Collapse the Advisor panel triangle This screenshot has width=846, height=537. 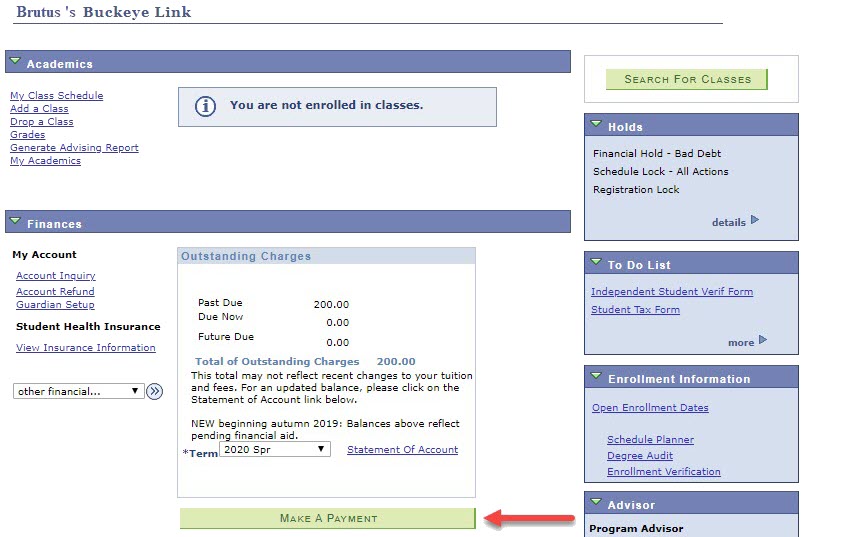point(596,502)
